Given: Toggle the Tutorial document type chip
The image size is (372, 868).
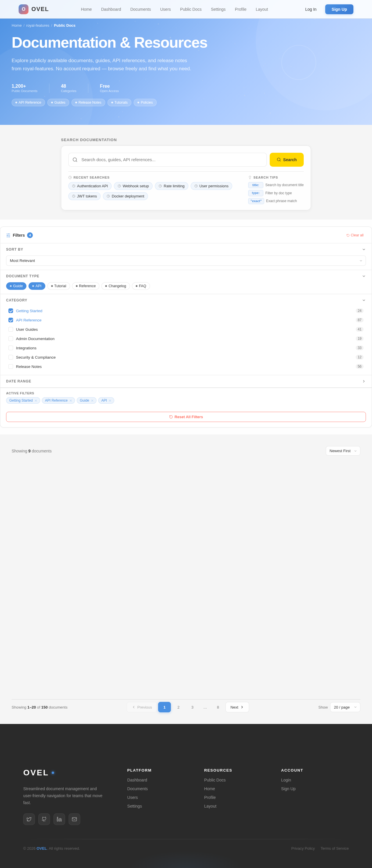Looking at the screenshot, I should tap(59, 286).
